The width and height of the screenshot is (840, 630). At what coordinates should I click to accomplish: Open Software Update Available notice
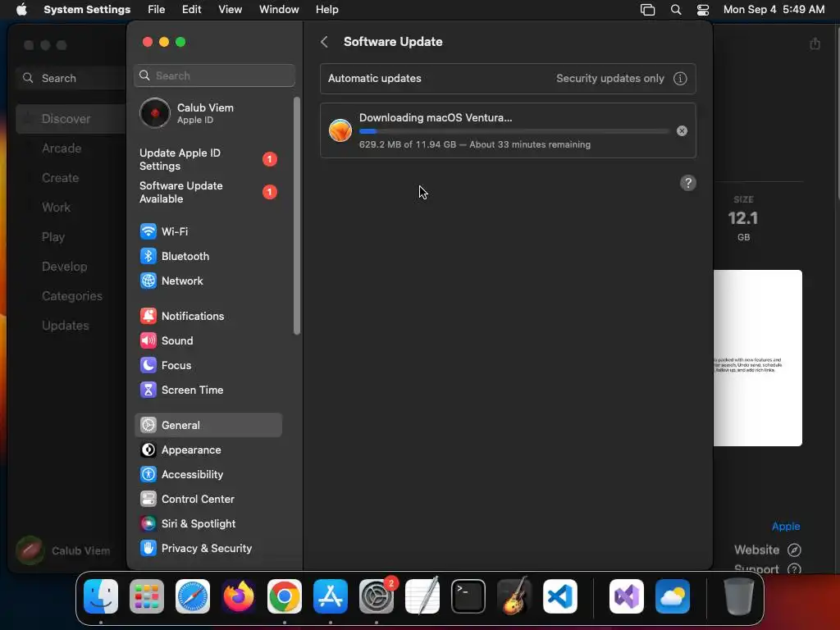coord(208,192)
